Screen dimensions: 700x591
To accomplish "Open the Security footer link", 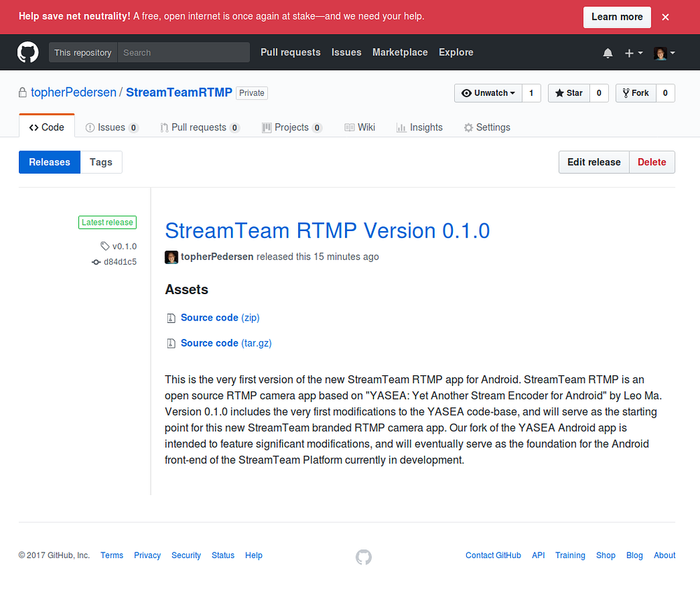I will coord(186,555).
